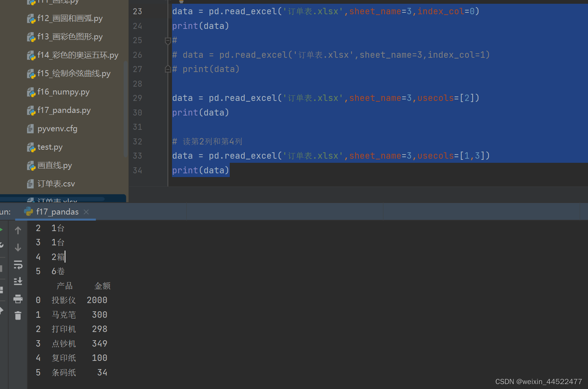This screenshot has height=389, width=588.
Task: Open pyvenv.cfg file
Action: [57, 129]
